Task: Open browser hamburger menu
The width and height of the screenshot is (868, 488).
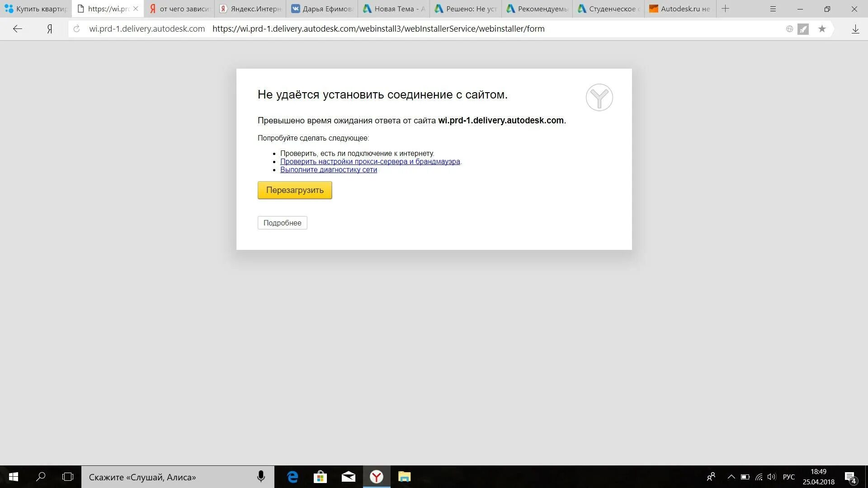Action: tap(773, 9)
